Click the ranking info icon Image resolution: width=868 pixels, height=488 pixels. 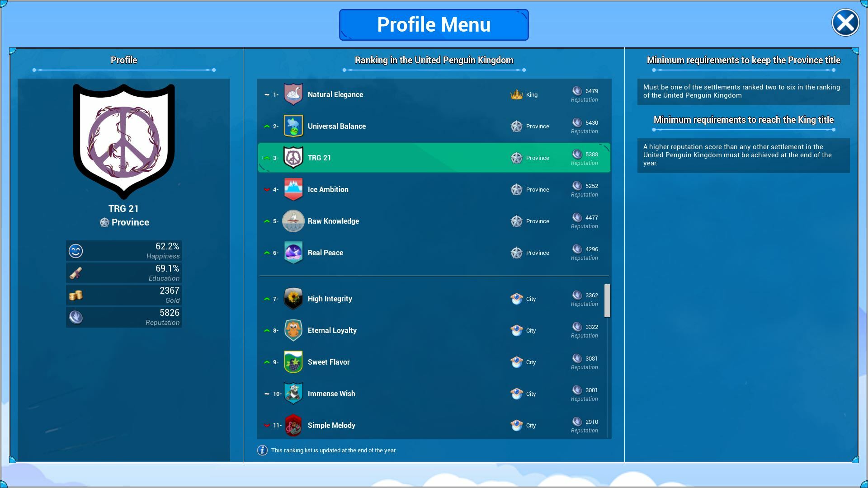[x=262, y=450]
